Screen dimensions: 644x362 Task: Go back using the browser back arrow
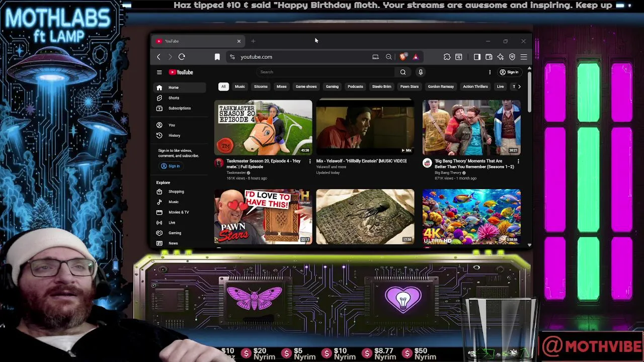(x=158, y=57)
